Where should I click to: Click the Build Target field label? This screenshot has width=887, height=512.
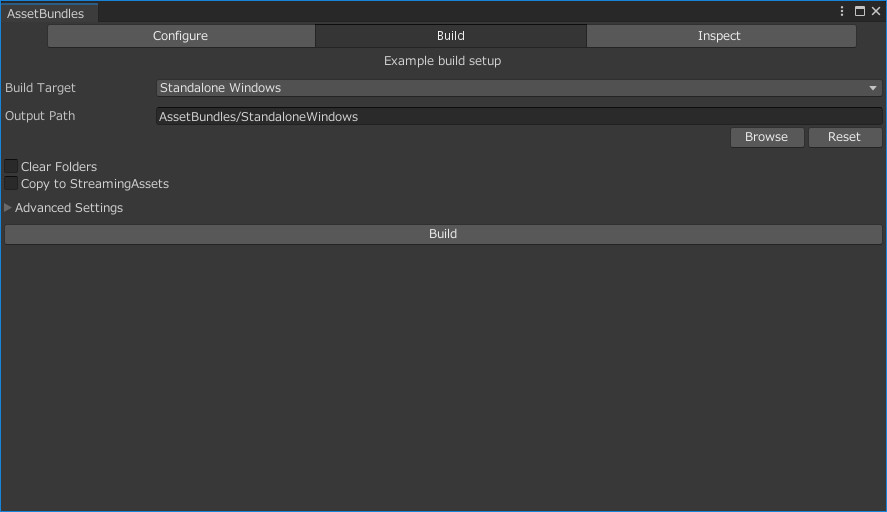point(40,88)
